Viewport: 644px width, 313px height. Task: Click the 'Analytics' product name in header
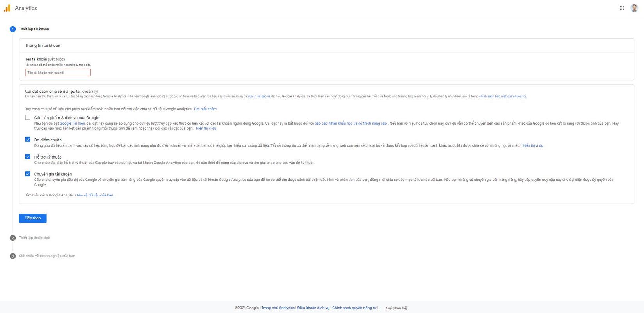click(x=26, y=8)
